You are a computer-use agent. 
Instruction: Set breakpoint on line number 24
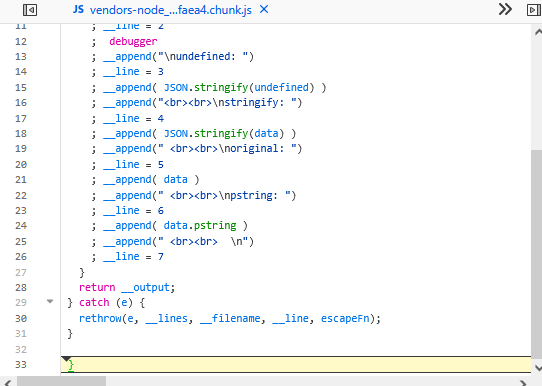pyautogui.click(x=21, y=225)
